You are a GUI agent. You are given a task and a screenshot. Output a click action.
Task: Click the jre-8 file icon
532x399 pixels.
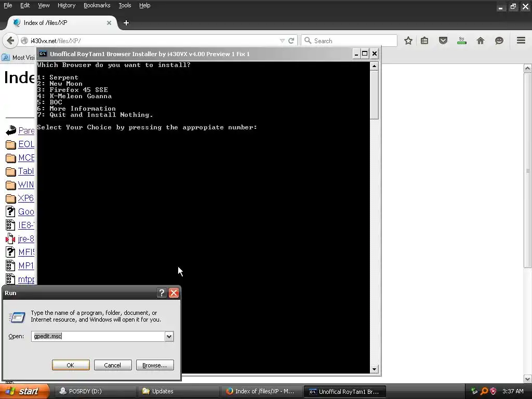click(x=10, y=239)
